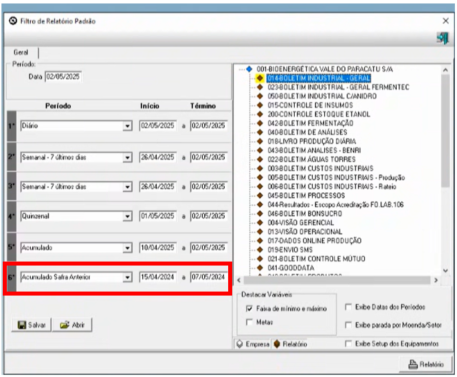Click the diamond icon beside 004-VISÃO GERENCIAL
The width and height of the screenshot is (457, 377).
(260, 222)
